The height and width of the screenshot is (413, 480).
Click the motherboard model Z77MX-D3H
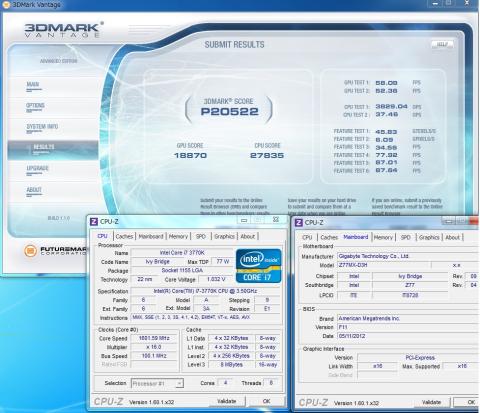pos(383,265)
